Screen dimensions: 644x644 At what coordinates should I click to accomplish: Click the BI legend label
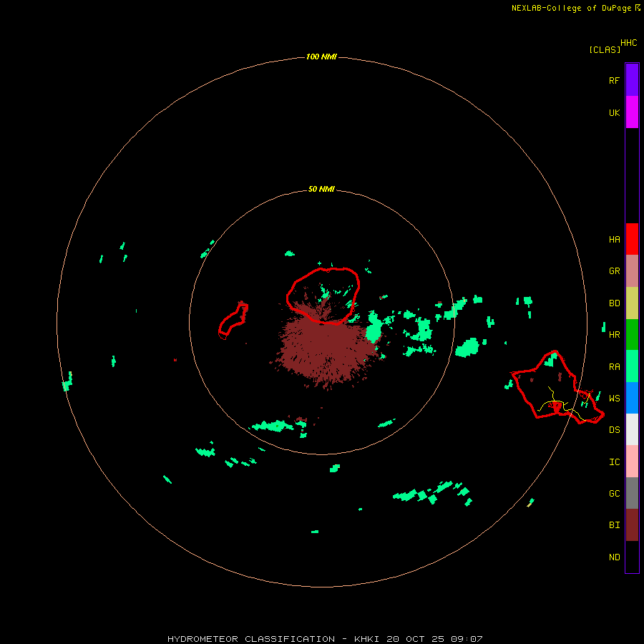614,525
